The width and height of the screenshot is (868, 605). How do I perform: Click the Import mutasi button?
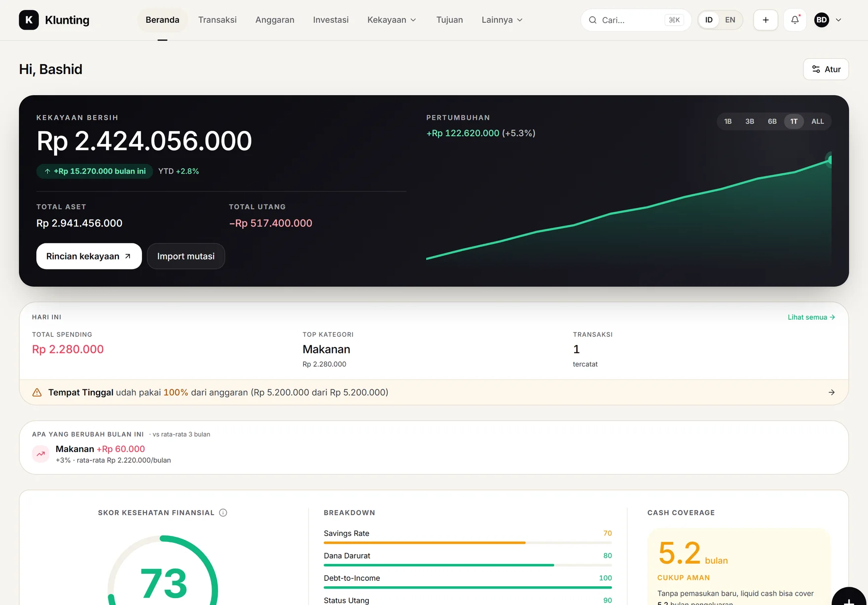click(x=185, y=256)
